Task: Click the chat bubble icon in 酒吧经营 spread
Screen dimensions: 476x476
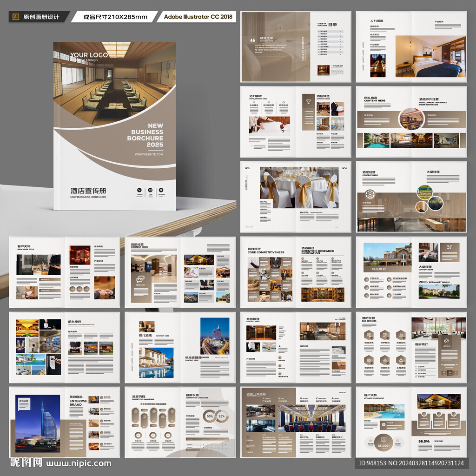Action: (x=140, y=279)
